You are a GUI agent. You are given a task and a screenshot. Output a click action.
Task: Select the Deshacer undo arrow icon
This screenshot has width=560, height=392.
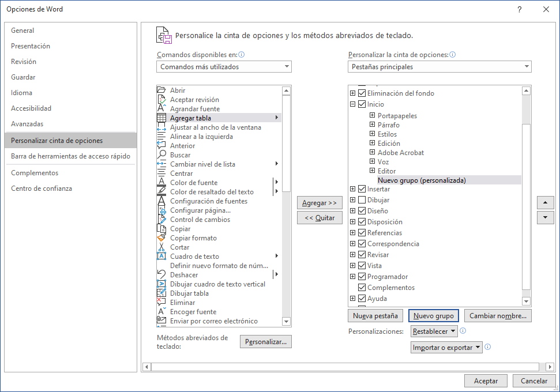tap(161, 275)
